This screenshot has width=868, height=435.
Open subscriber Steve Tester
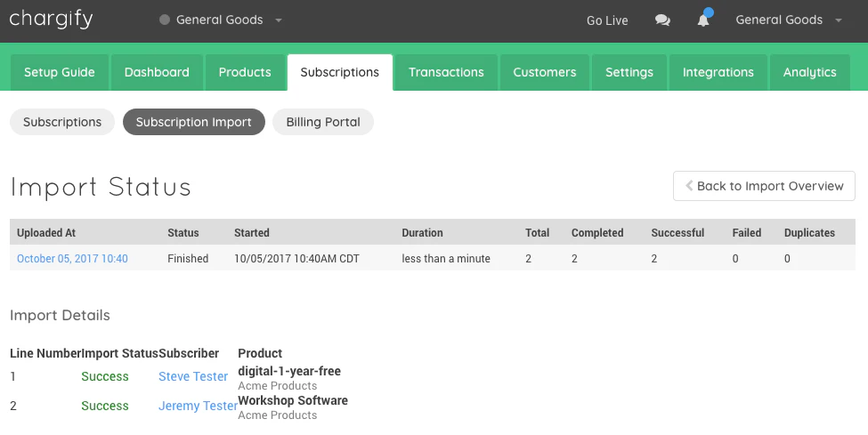(193, 376)
